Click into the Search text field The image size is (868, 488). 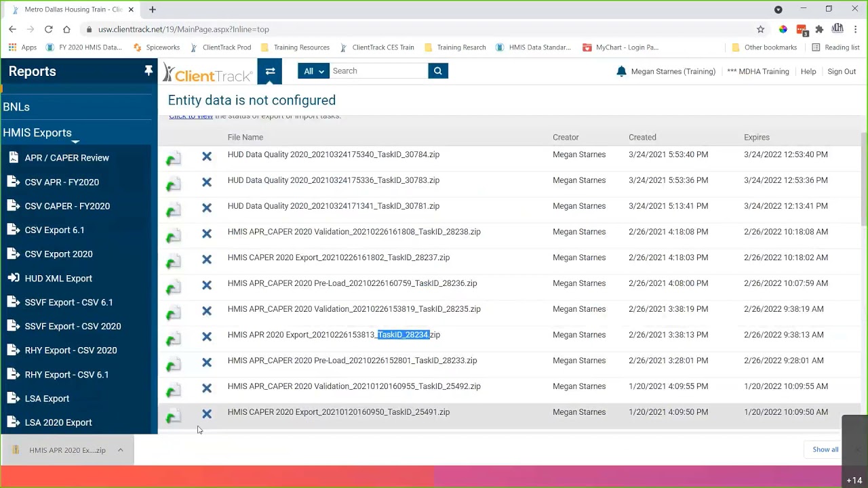tap(378, 71)
